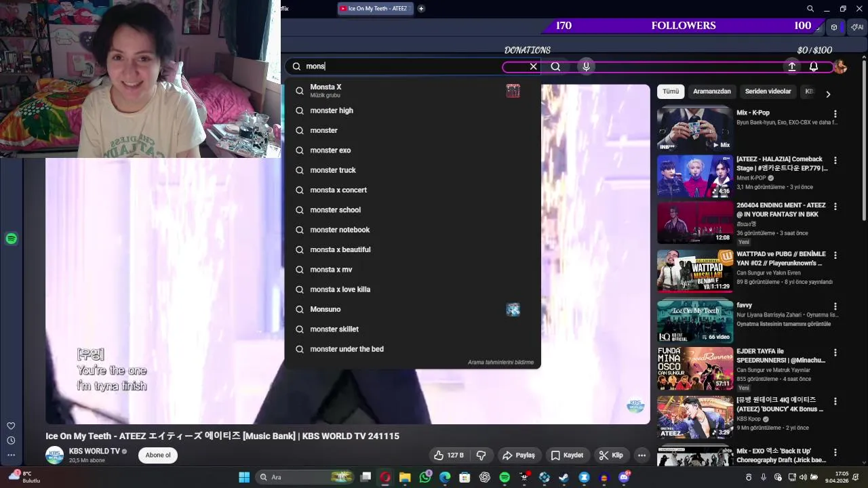Viewport: 868px width, 488px height.
Task: Open more actions beside Klip
Action: pos(642,455)
